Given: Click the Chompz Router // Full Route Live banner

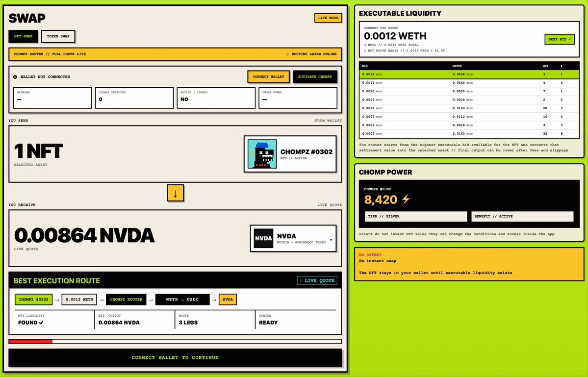Looking at the screenshot, I should click(x=175, y=54).
